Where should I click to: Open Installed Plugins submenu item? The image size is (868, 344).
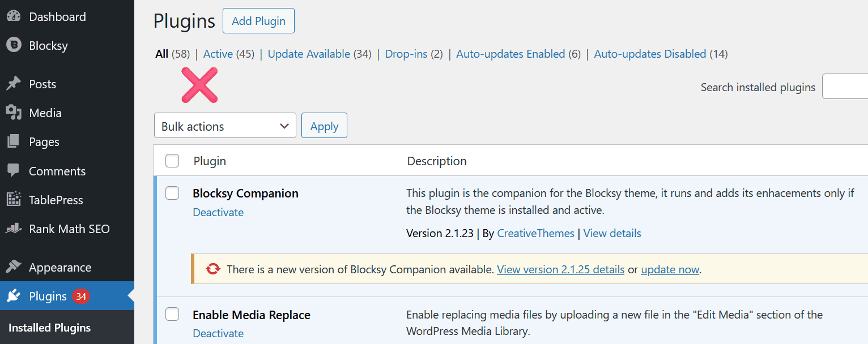(x=50, y=328)
